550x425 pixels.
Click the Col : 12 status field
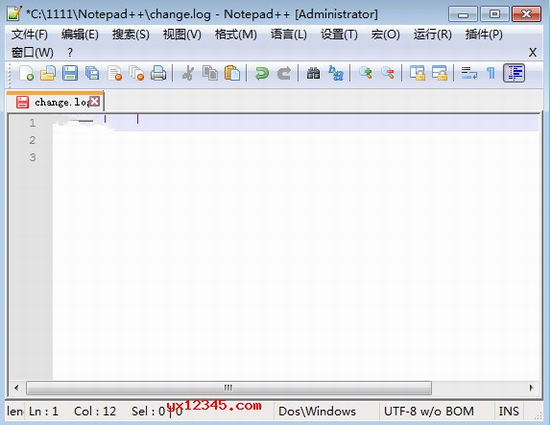(95, 411)
